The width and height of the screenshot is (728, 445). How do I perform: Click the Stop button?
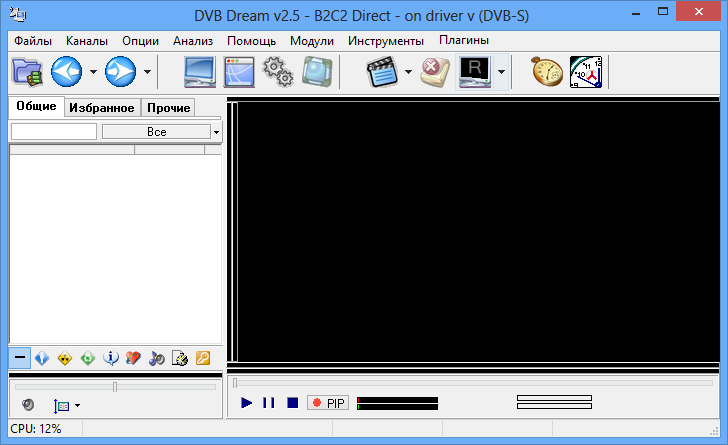pyautogui.click(x=292, y=403)
